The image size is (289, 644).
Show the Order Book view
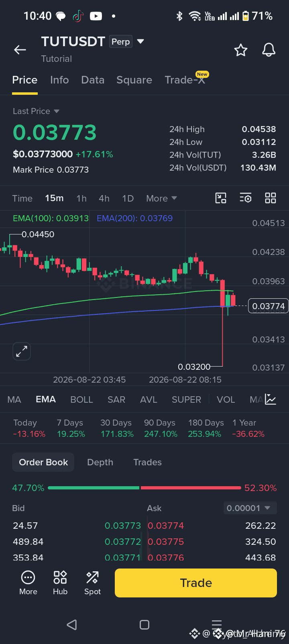[x=43, y=462]
